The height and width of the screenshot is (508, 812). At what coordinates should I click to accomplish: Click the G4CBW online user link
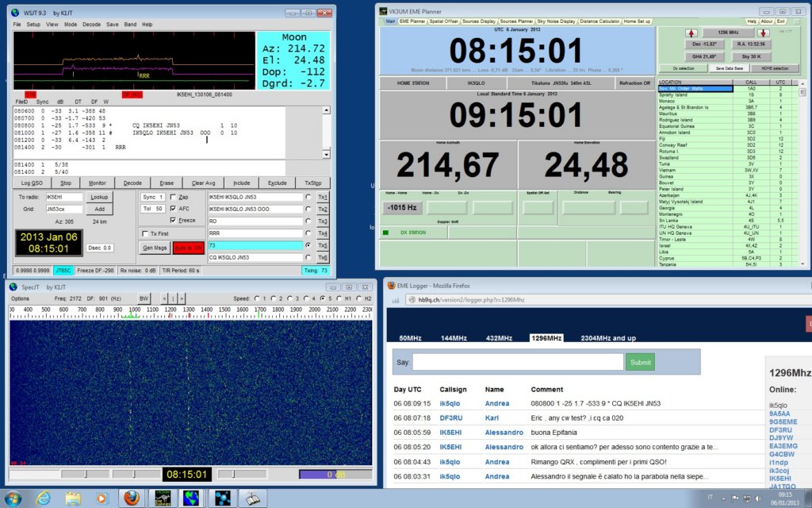click(x=782, y=454)
